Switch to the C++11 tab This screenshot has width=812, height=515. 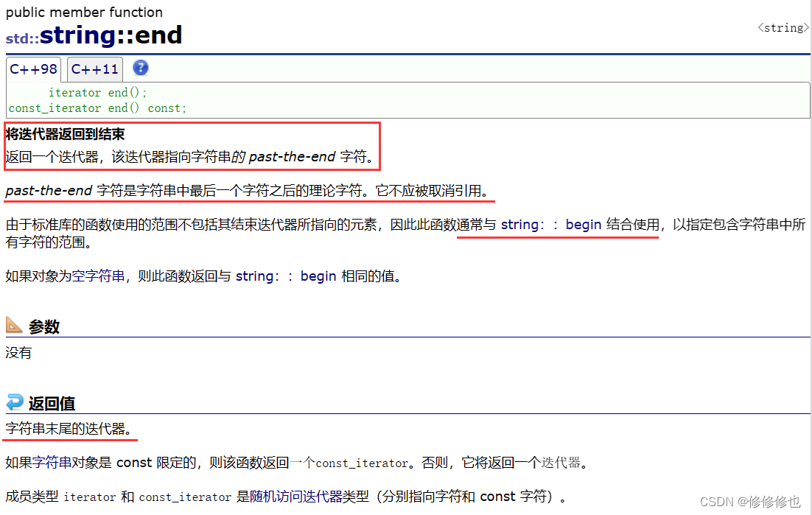[x=94, y=69]
